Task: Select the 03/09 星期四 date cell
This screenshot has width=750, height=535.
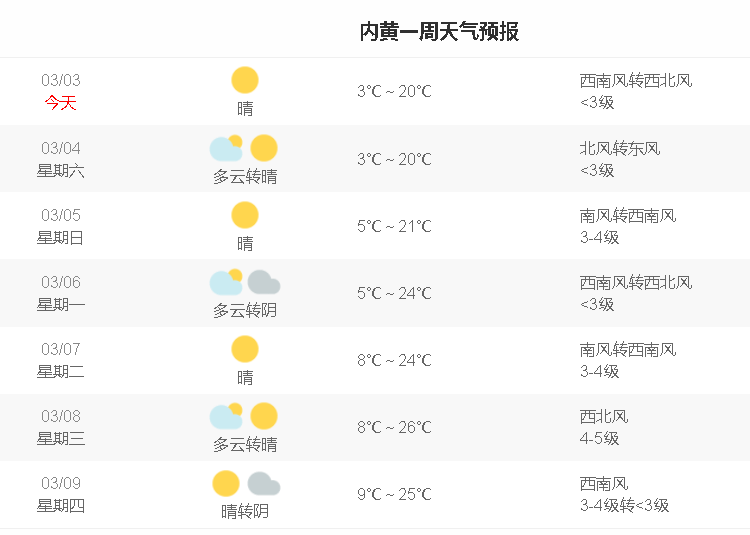Action: 61,494
